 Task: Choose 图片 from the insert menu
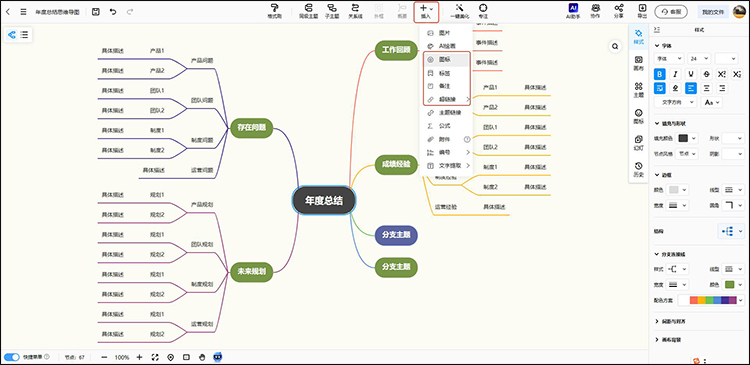click(444, 33)
